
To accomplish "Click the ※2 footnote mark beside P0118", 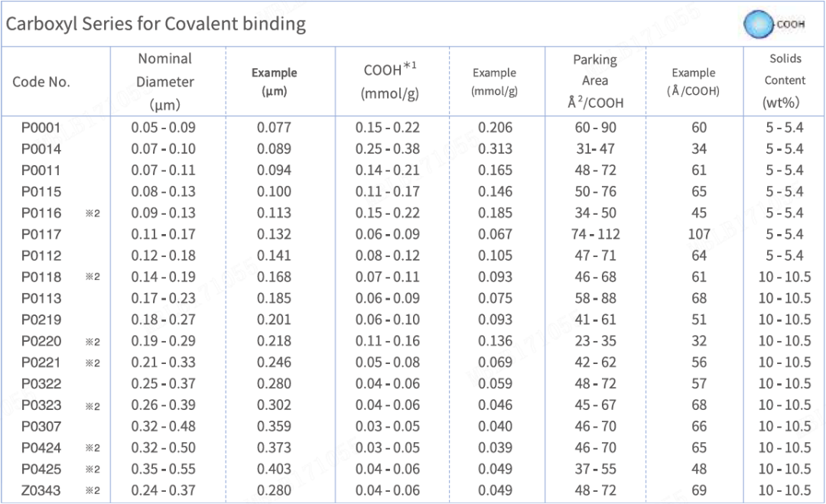I will [x=93, y=277].
